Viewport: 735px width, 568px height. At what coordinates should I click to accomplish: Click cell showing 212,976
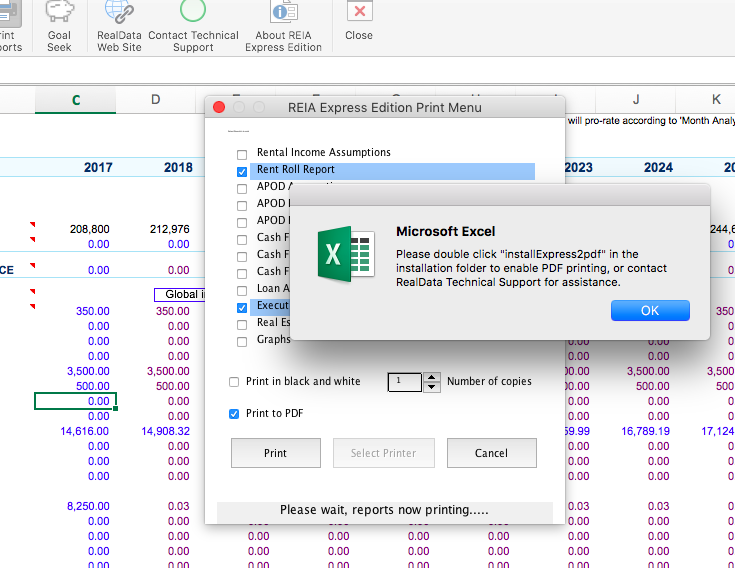(170, 229)
